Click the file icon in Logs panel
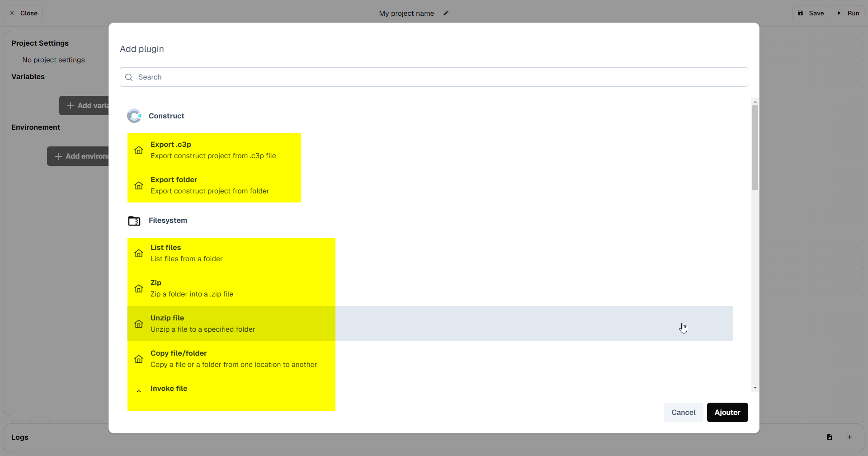868x456 pixels. (x=830, y=437)
